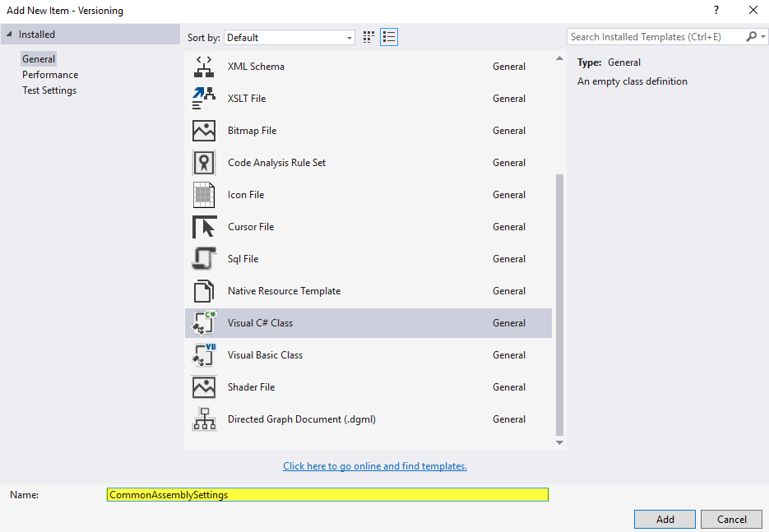Image resolution: width=769 pixels, height=532 pixels.
Task: Select the Performance category
Action: (50, 75)
